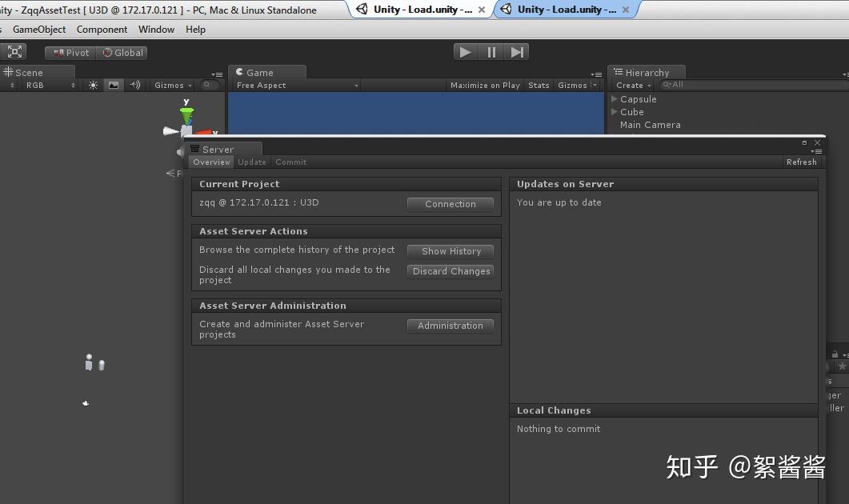Image resolution: width=849 pixels, height=504 pixels.
Task: Select the Scene view scale lighting icon
Action: tap(92, 84)
